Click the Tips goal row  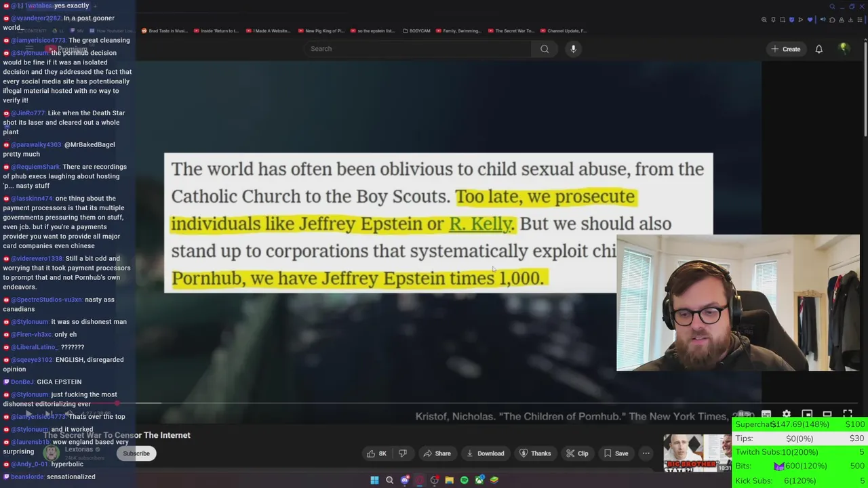pos(800,439)
